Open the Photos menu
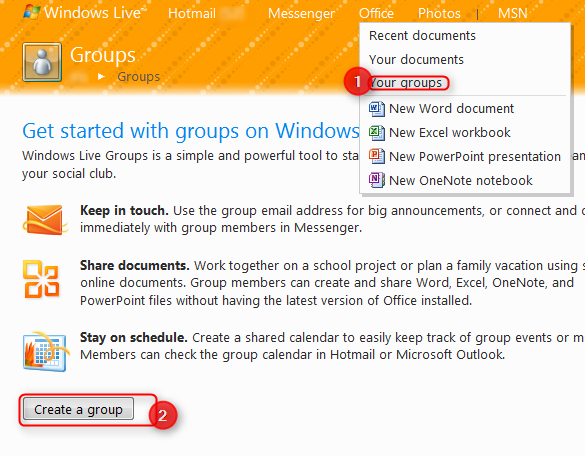This screenshot has height=456, width=585. 439,13
